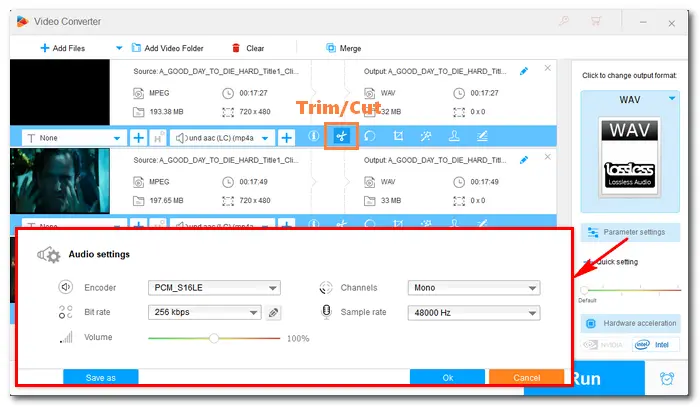Viewport: 700px width, 407px height.
Task: Expand the Bit rate 256 kbps dropdown
Action: [x=204, y=312]
